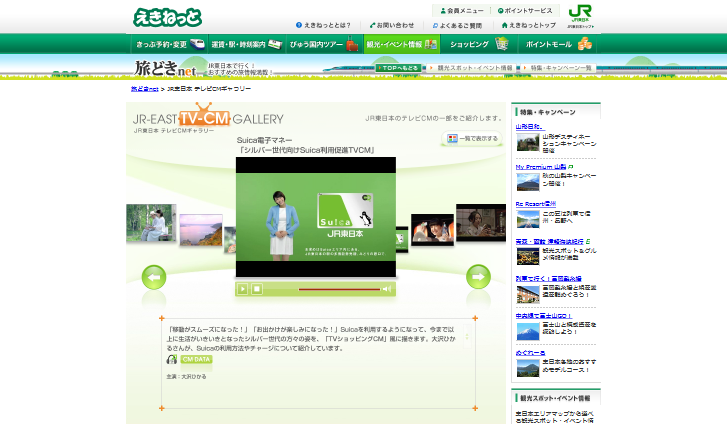Open 会員メニュー
The height and width of the screenshot is (424, 727).
[x=461, y=11]
